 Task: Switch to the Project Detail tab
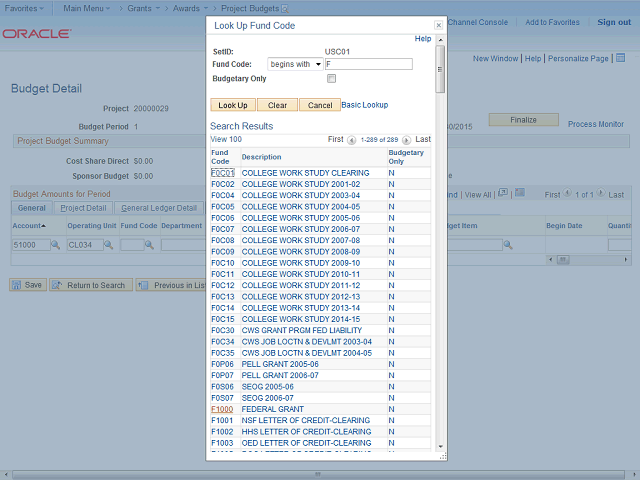pyautogui.click(x=83, y=208)
